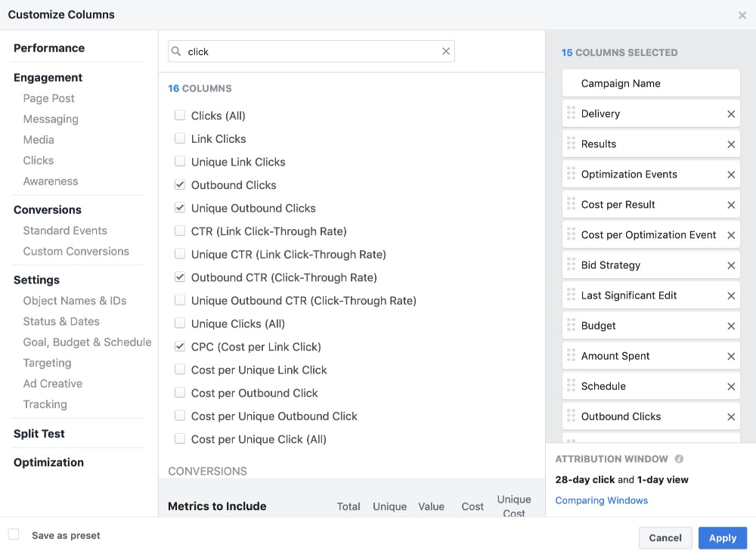
Task: Remove the Cost per Optimization Event column
Action: coord(731,235)
